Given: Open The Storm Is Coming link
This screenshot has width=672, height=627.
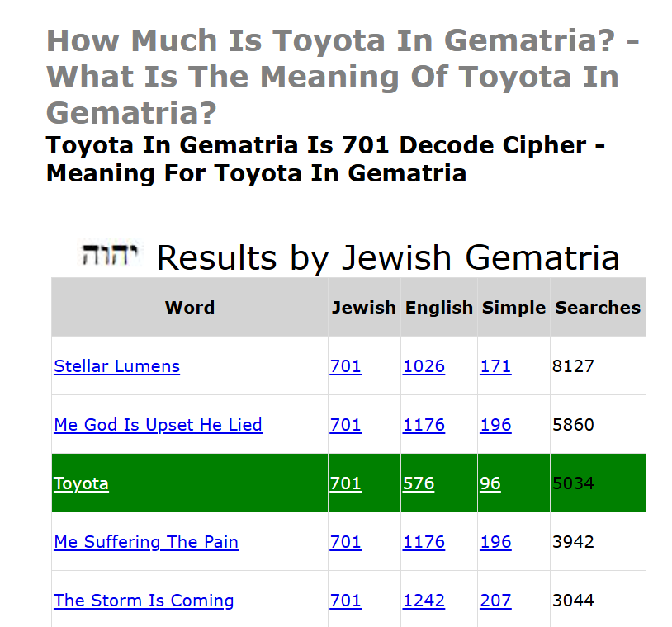Looking at the screenshot, I should 144,601.
